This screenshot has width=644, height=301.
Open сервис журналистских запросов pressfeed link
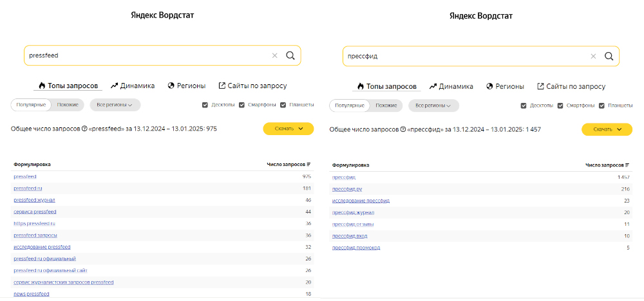point(64,282)
